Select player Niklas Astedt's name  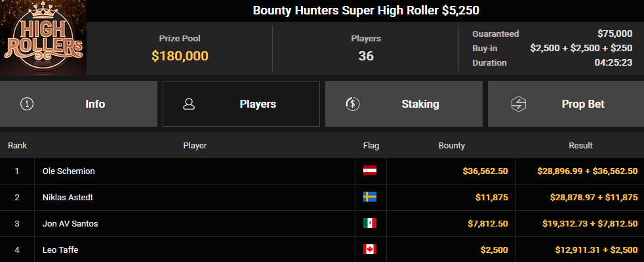(68, 198)
